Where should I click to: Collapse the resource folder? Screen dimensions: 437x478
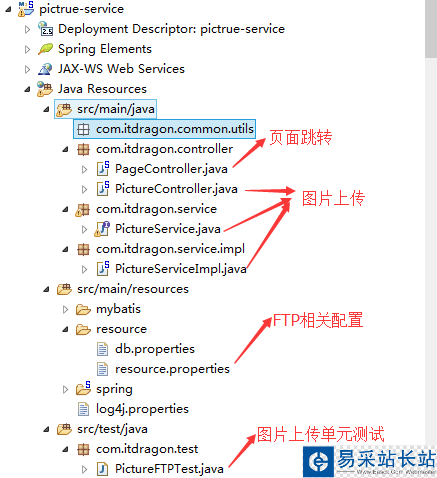(66, 329)
